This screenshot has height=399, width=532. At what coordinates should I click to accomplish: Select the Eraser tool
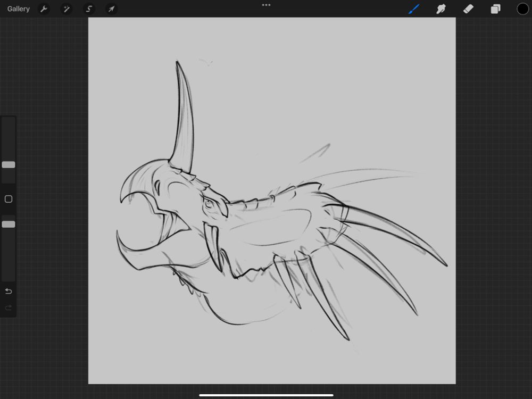point(468,9)
